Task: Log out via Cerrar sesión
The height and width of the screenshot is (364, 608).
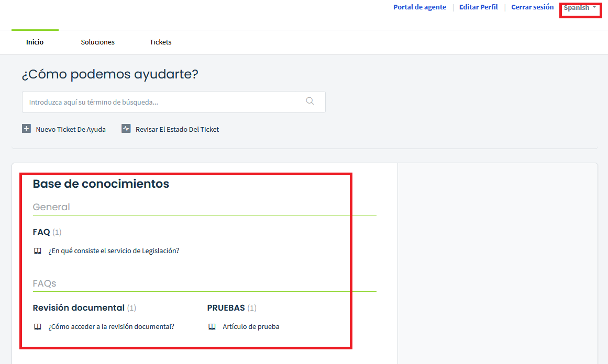Action: point(532,7)
